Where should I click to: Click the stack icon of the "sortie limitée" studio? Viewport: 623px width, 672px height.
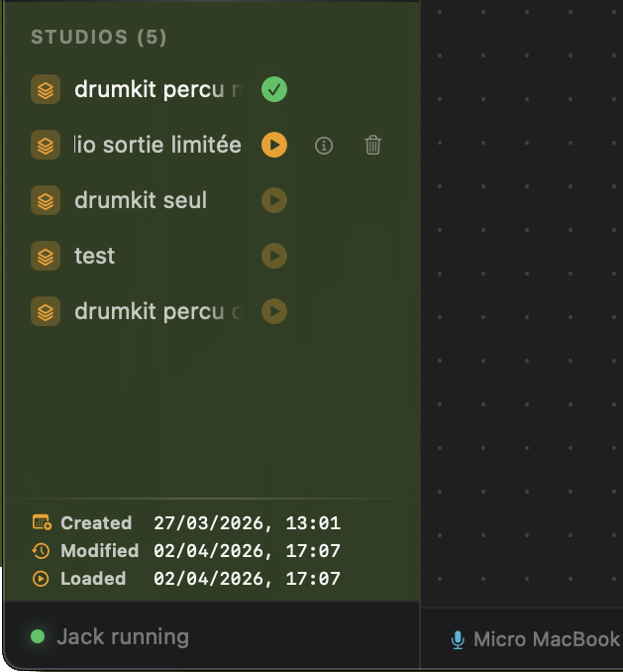(45, 145)
